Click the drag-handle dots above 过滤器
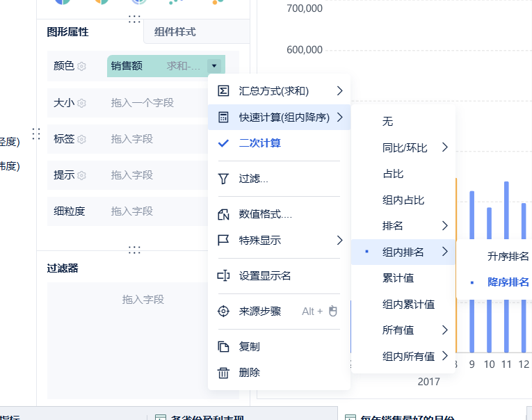This screenshot has height=420, width=532. click(134, 250)
